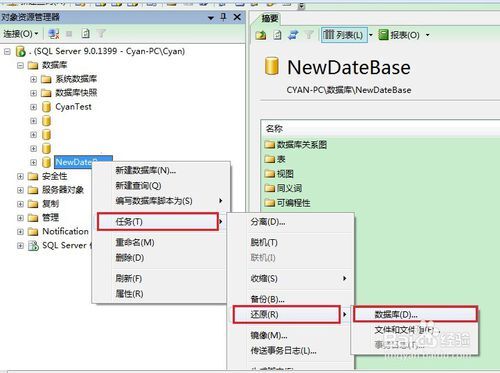Select 脱机(T) in tasks submenu
The image size is (500, 373).
point(264,242)
